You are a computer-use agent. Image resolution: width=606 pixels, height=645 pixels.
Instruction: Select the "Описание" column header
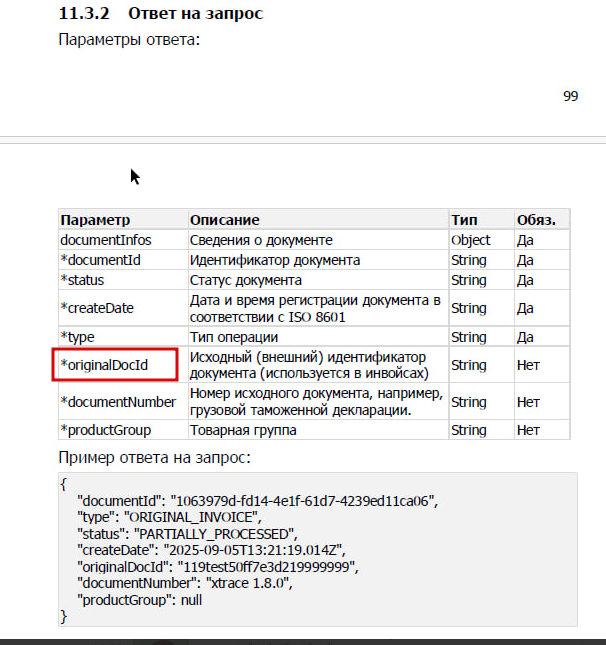[x=225, y=220]
